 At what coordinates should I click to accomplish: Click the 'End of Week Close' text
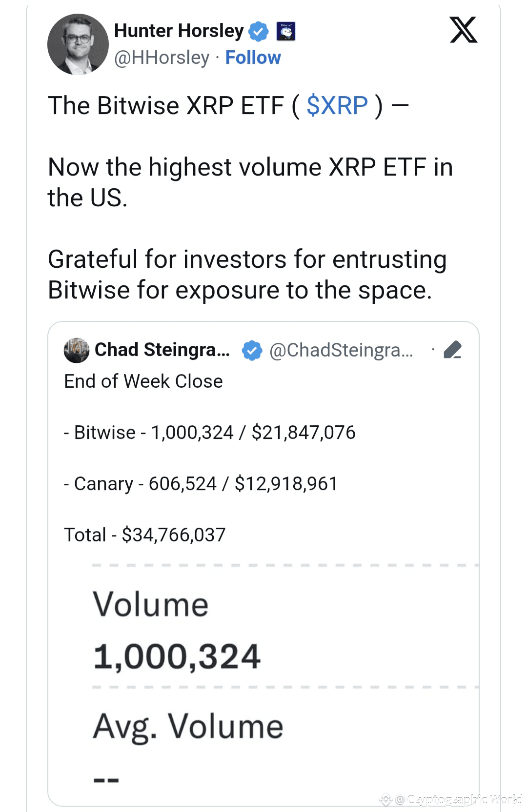pyautogui.click(x=143, y=381)
